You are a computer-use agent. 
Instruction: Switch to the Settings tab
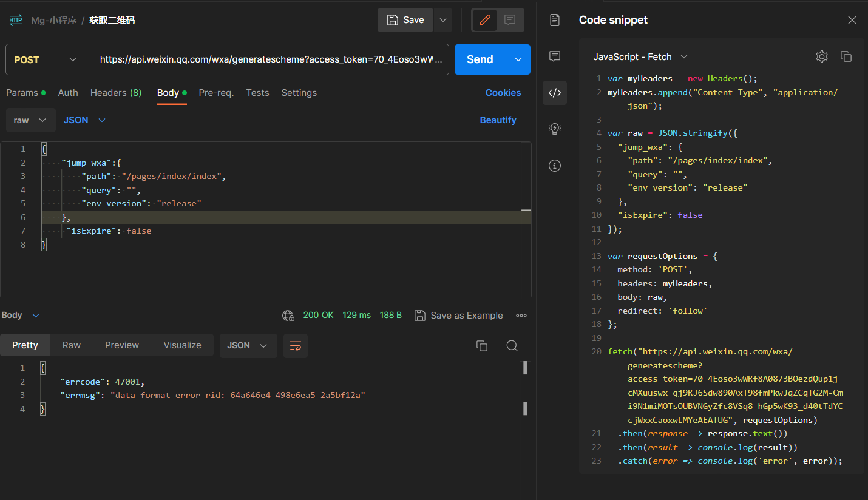tap(299, 93)
